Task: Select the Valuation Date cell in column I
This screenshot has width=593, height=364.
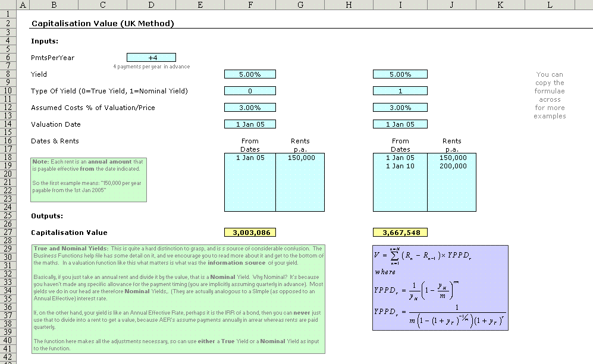Action: coord(400,124)
